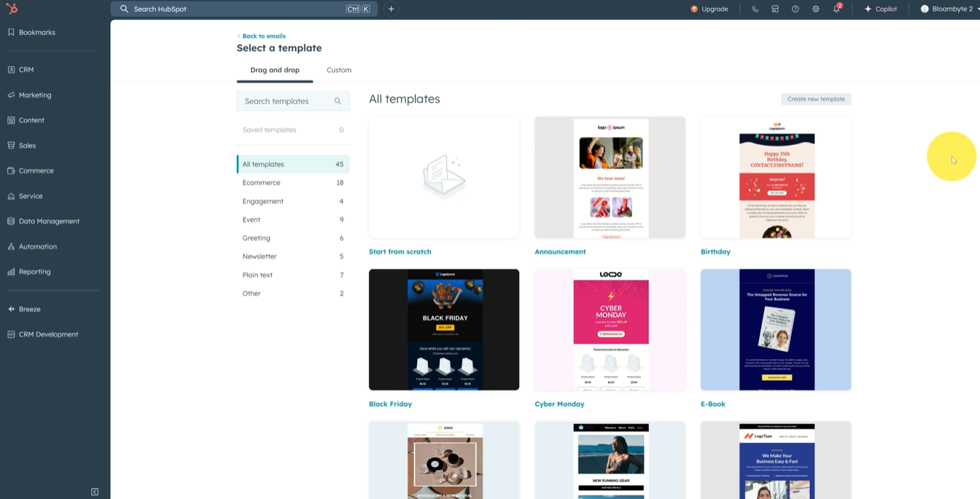This screenshot has width=980, height=499.
Task: Open the Content sidebar menu
Action: pyautogui.click(x=26, y=120)
